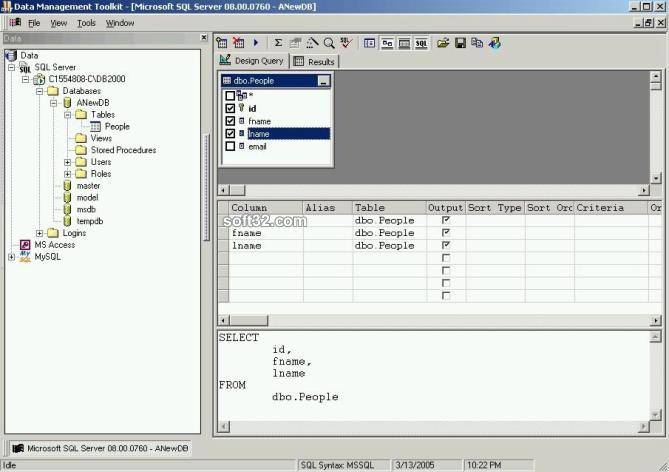The height and width of the screenshot is (472, 669).
Task: Click the Criteria column header
Action: [x=611, y=208]
